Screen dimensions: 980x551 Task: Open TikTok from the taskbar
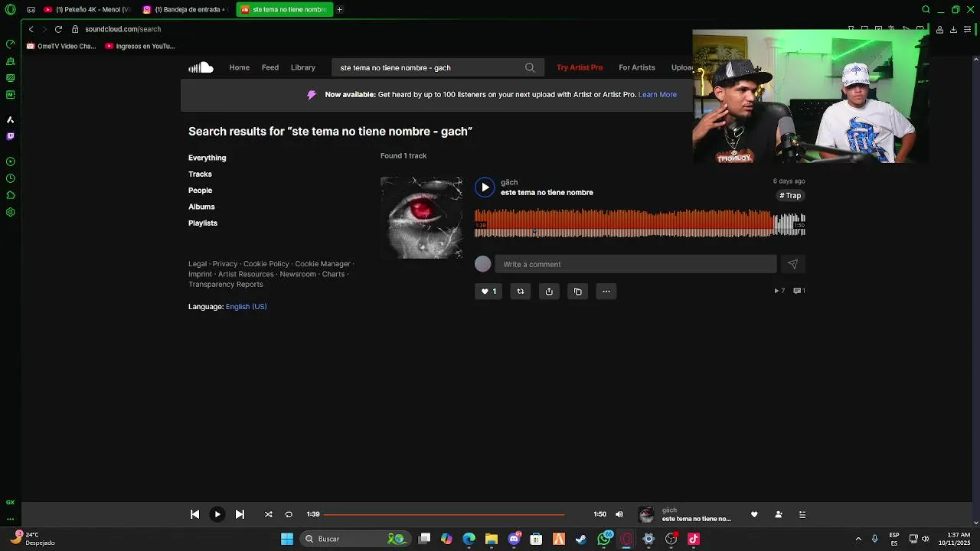[x=694, y=539]
